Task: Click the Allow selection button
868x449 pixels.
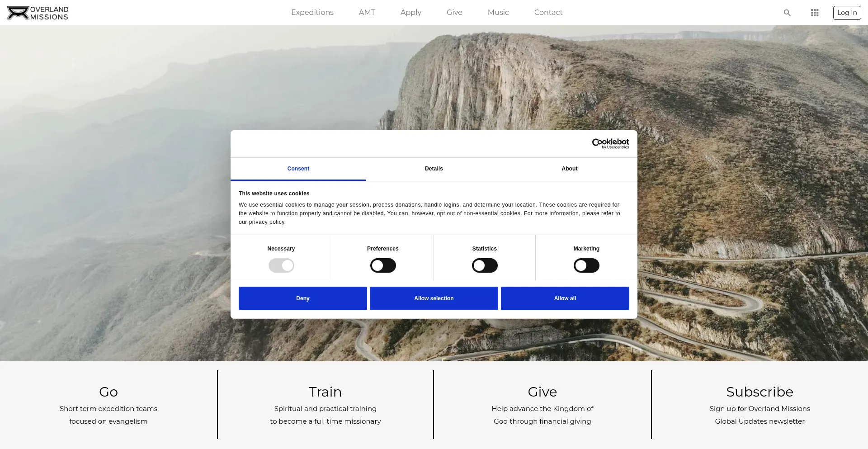Action: (434, 298)
